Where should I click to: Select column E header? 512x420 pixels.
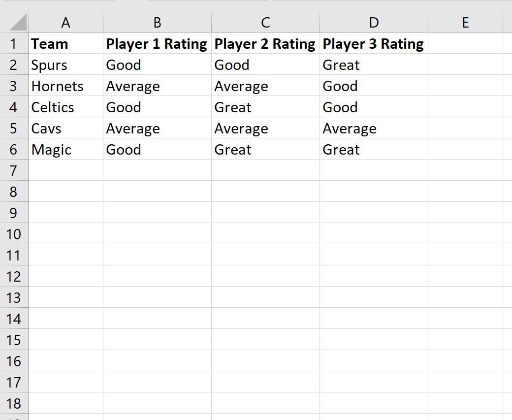465,23
